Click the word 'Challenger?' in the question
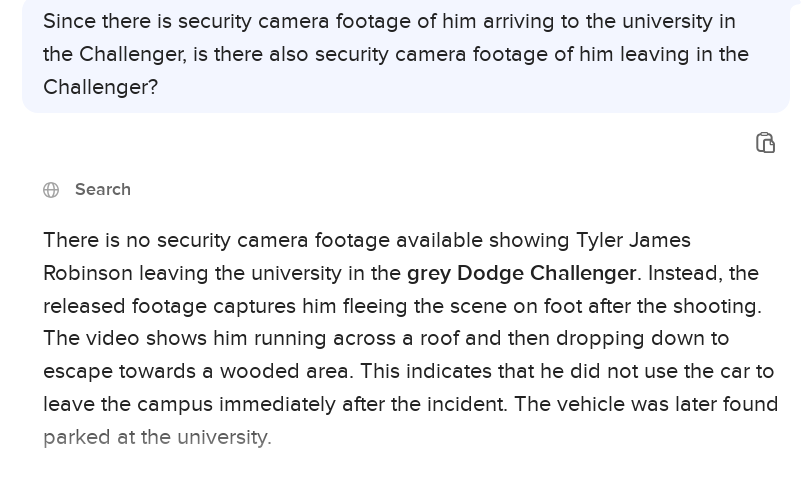 (100, 87)
